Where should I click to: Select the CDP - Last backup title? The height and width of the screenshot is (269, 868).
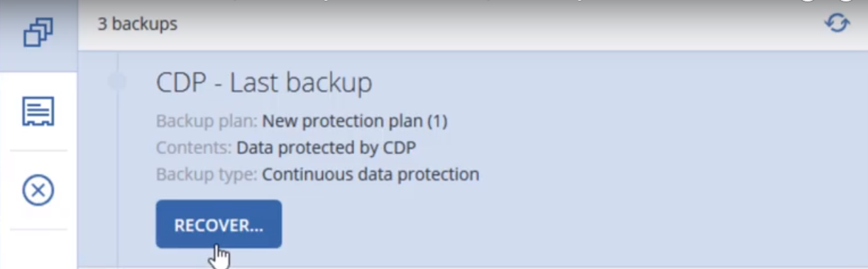pyautogui.click(x=263, y=83)
